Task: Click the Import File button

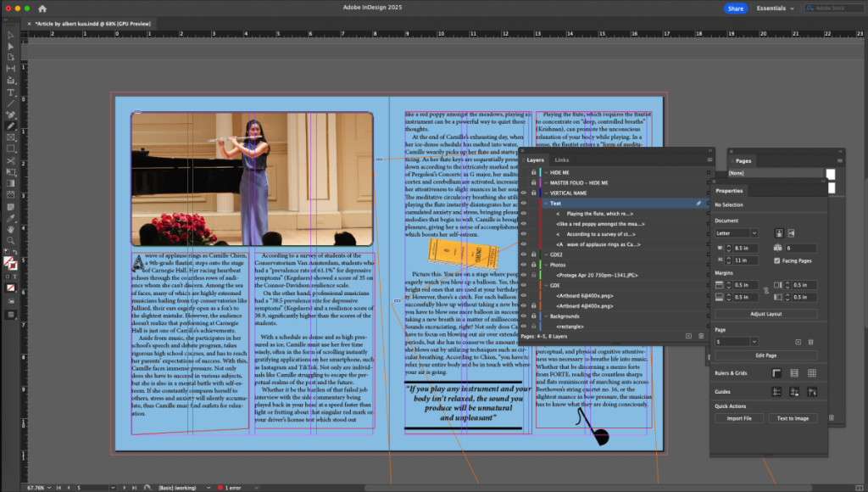Action: point(739,418)
